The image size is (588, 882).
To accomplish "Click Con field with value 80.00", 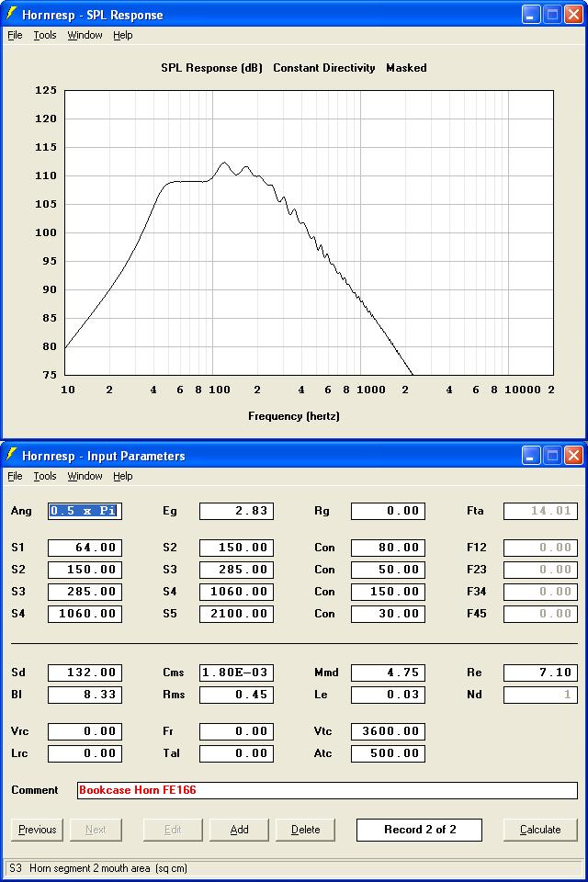I will click(x=389, y=548).
